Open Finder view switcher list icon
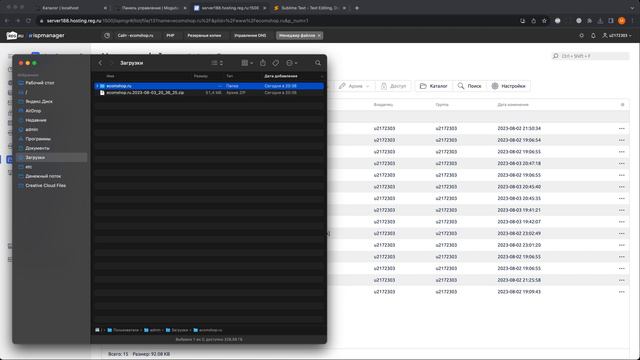640x360 pixels. pyautogui.click(x=217, y=63)
